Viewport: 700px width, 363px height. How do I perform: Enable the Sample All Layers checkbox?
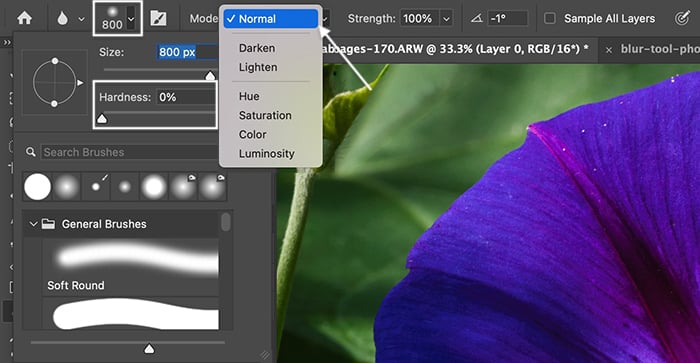click(550, 18)
